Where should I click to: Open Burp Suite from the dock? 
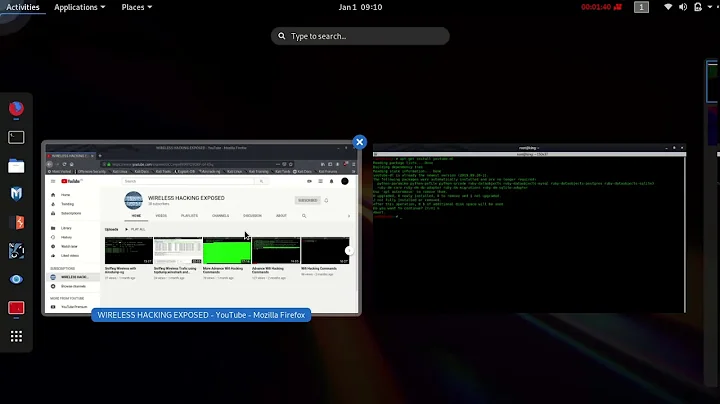16,223
